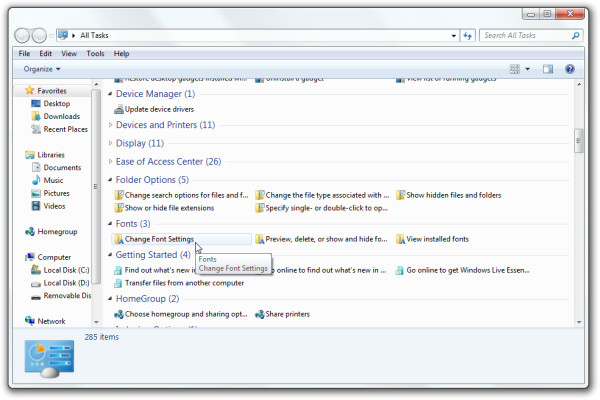This screenshot has width=600, height=400.
Task: Click the All Tasks breadcrumb
Action: [x=94, y=35]
